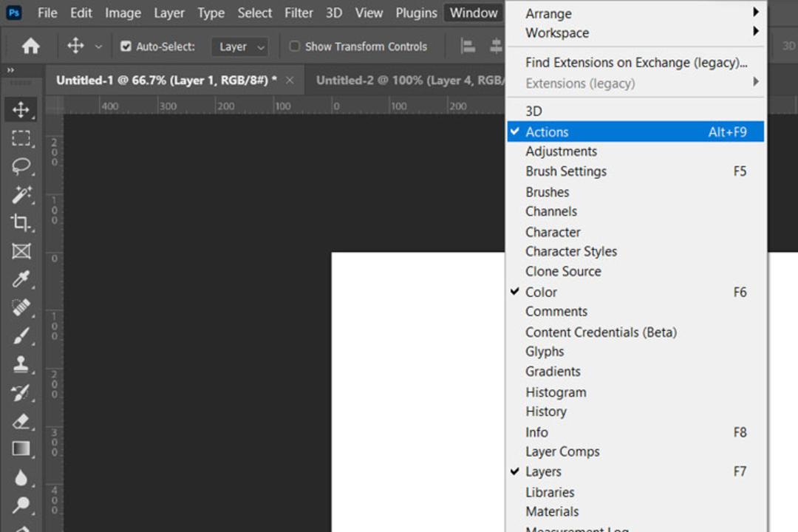Viewport: 798px width, 532px height.
Task: Open the Filter menu
Action: (x=299, y=13)
